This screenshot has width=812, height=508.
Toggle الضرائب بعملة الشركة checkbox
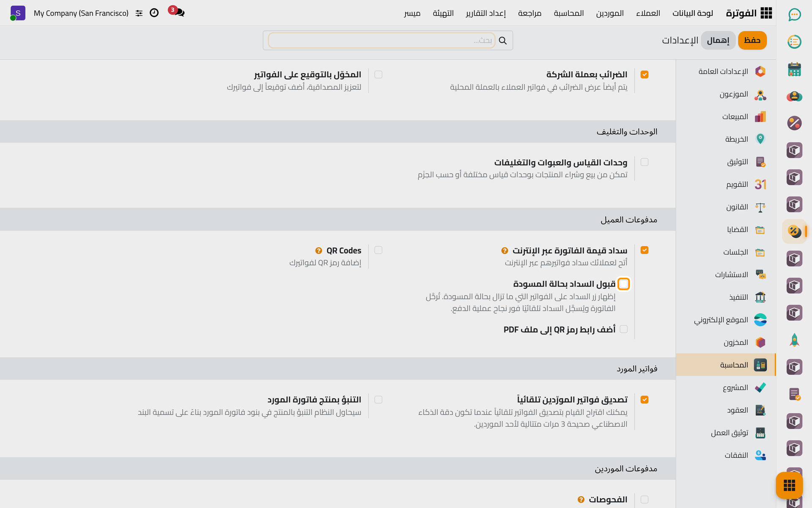pyautogui.click(x=645, y=75)
